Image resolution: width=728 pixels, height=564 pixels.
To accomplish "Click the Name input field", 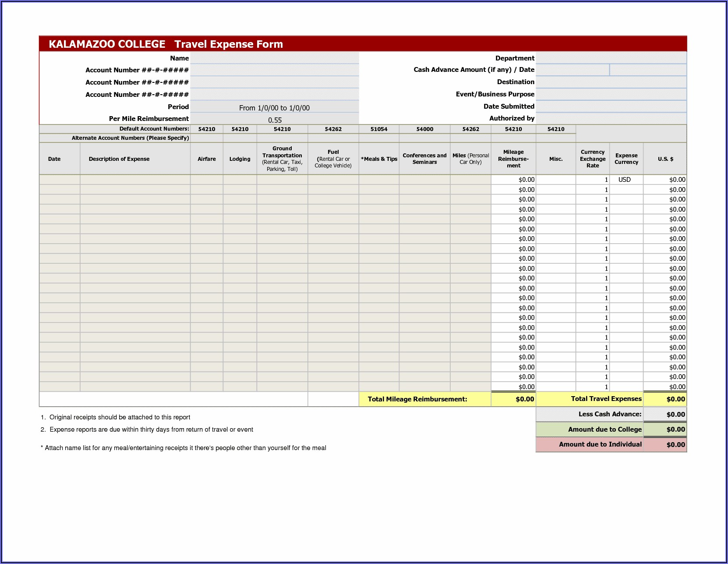I will (275, 58).
